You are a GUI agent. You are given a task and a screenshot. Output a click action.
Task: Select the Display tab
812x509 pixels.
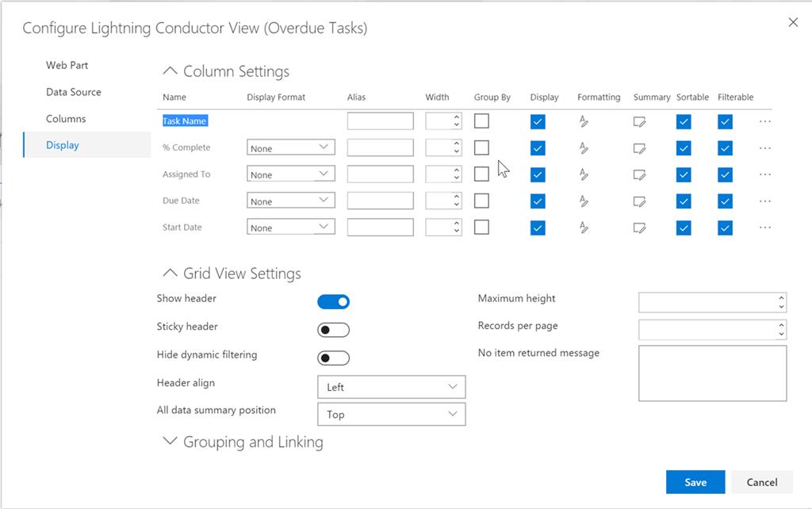pos(87,145)
